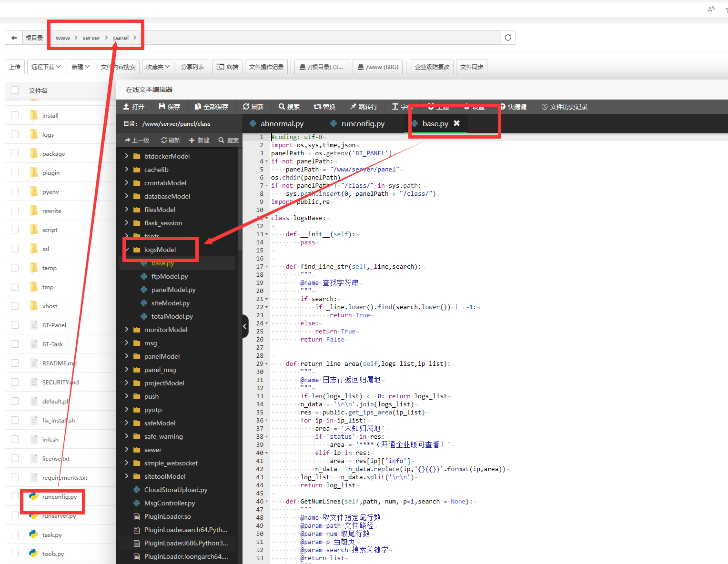
Task: Check the script folder checkbox
Action: click(x=15, y=230)
